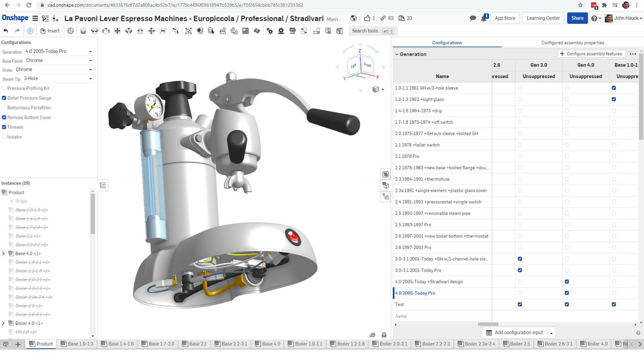The height and width of the screenshot is (362, 644).
Task: Open the help question mark menu
Action: click(596, 18)
